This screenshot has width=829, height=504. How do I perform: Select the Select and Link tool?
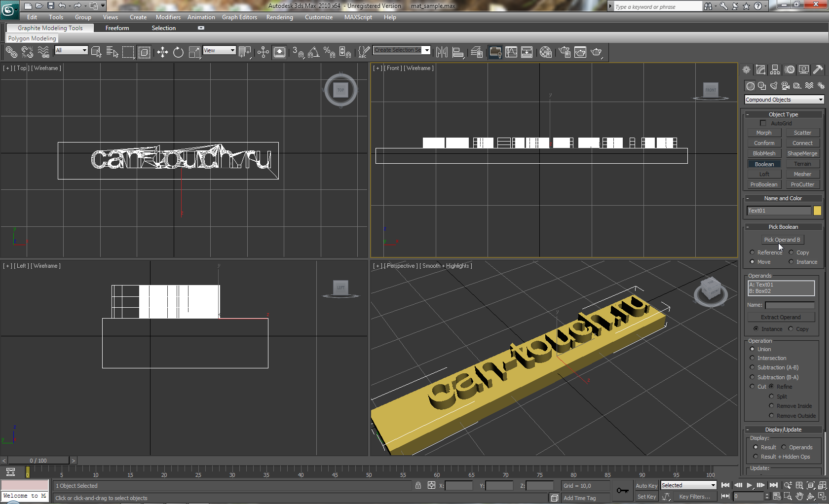coord(11,52)
